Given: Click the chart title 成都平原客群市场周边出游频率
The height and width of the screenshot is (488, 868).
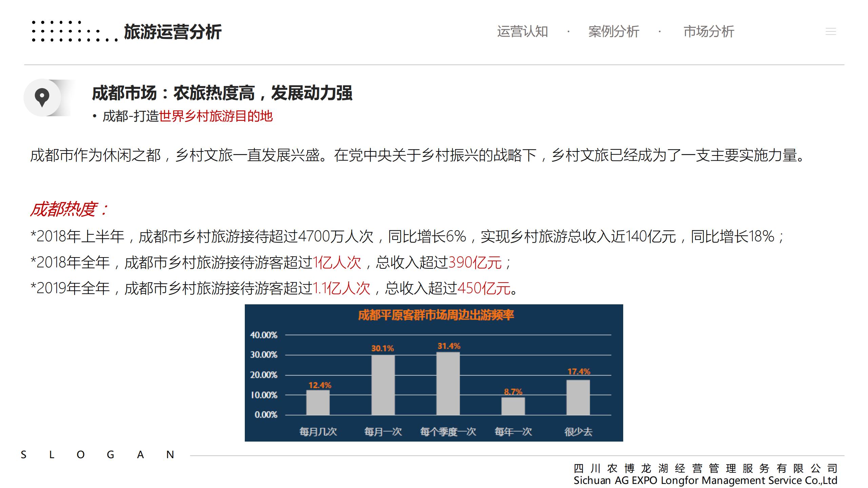Looking at the screenshot, I should point(436,316).
